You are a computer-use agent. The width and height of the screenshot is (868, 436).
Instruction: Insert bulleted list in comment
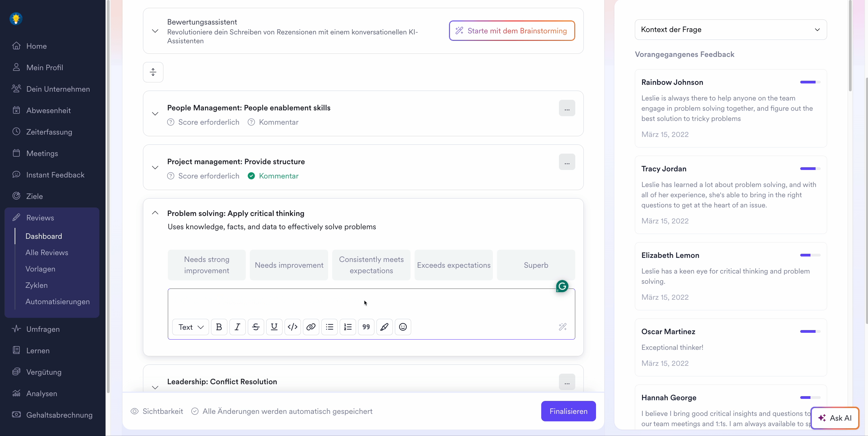point(329,327)
